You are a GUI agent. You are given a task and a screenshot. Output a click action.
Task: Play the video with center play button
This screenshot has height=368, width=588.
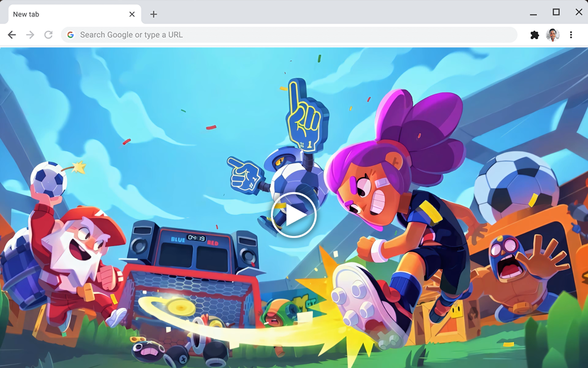click(x=294, y=215)
